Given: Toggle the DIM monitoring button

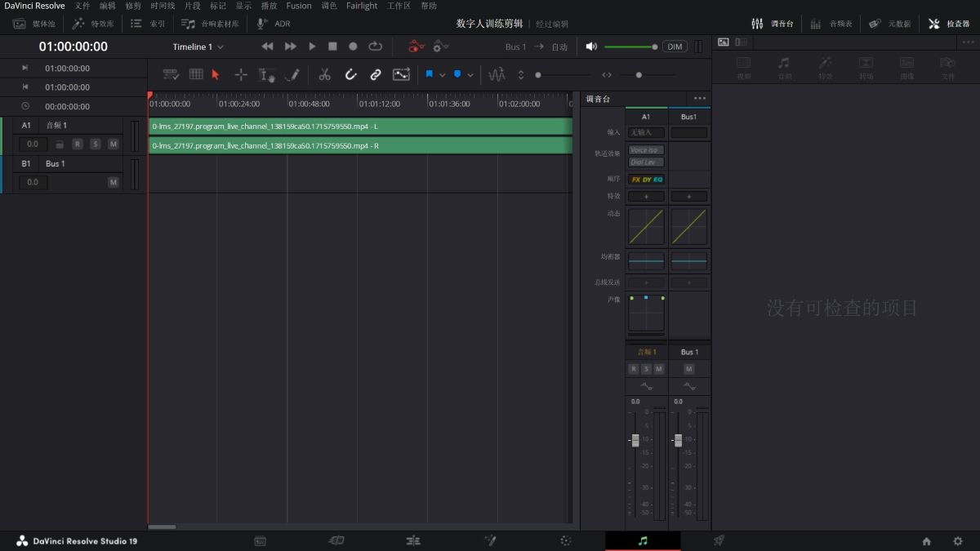Looking at the screenshot, I should (x=675, y=47).
